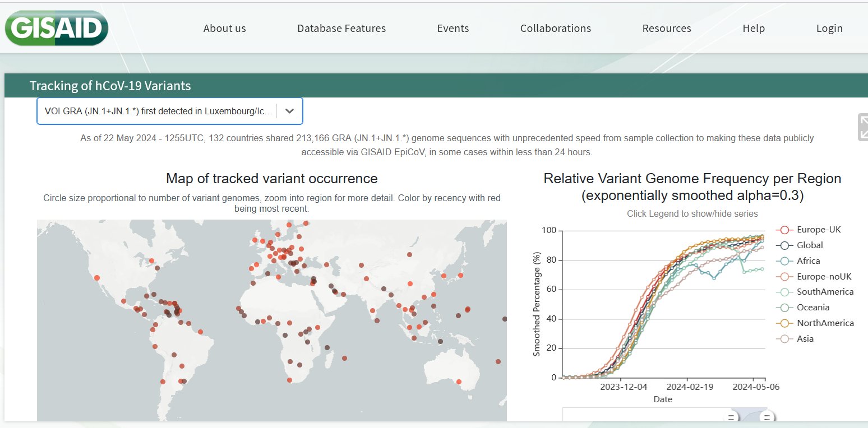Toggle the Europe-UK legend marker
868x428 pixels.
(784, 230)
